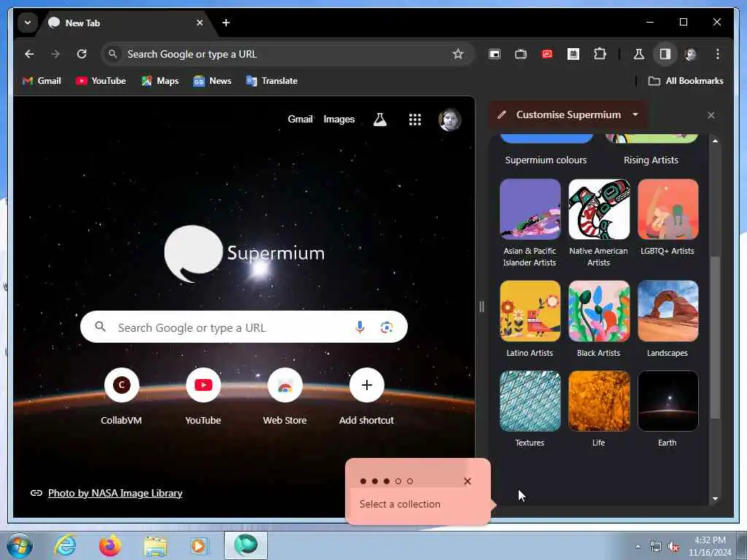Screen dimensions: 747x560
Task: Toggle the side panel button
Action: tap(665, 54)
